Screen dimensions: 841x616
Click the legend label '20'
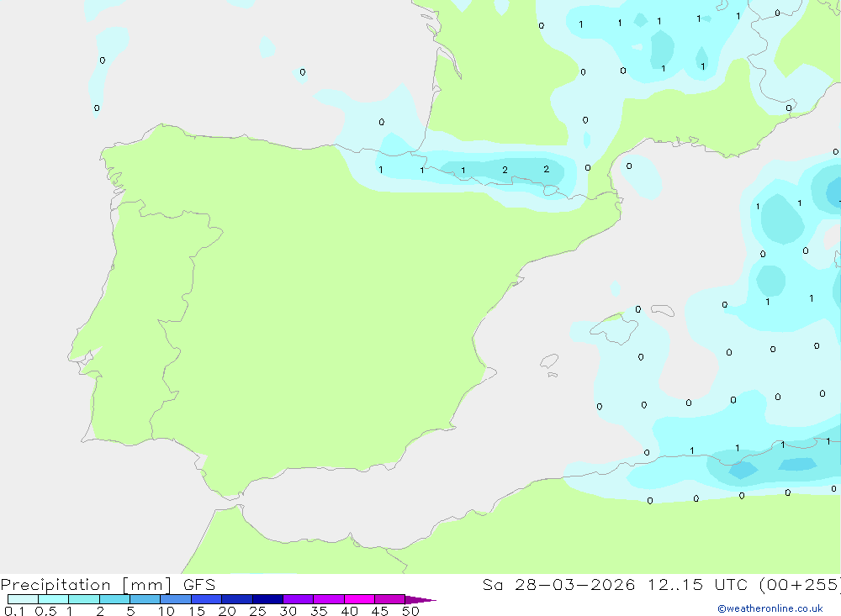227,611
